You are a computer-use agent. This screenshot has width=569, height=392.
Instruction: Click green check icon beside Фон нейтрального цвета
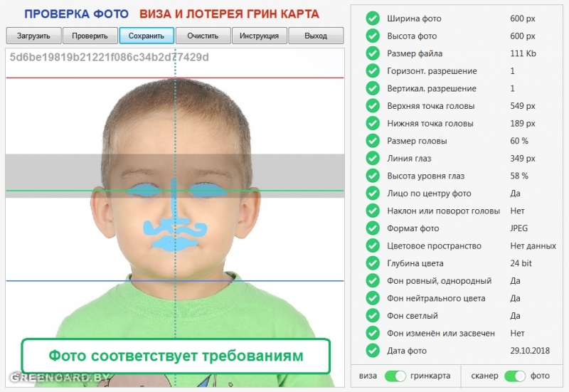(373, 297)
